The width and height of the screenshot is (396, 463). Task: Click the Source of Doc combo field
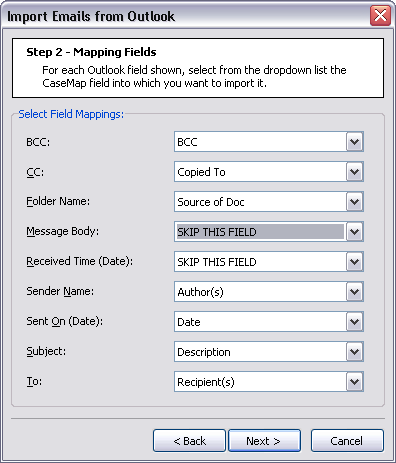click(x=260, y=202)
